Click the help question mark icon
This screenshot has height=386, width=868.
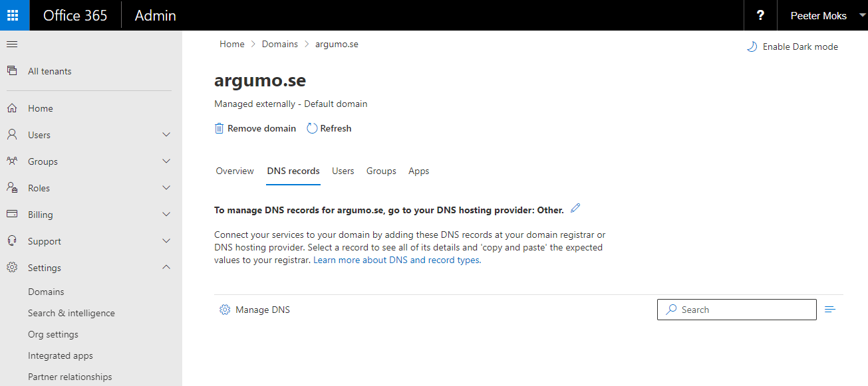pos(760,15)
